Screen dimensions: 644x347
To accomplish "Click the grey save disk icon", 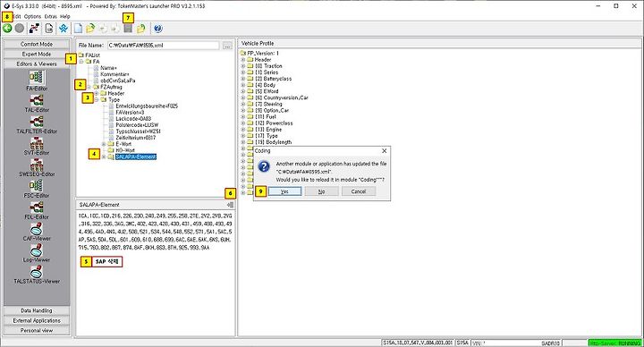I will 128,28.
